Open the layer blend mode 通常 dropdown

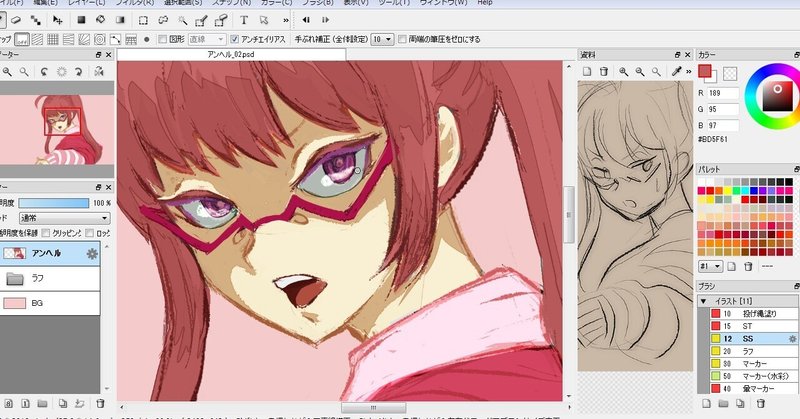click(x=64, y=218)
